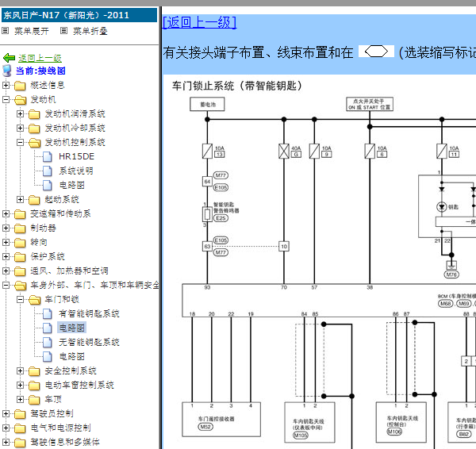The width and height of the screenshot is (476, 449).
Task: Collapse the 发动机 tree node
Action: (6, 99)
